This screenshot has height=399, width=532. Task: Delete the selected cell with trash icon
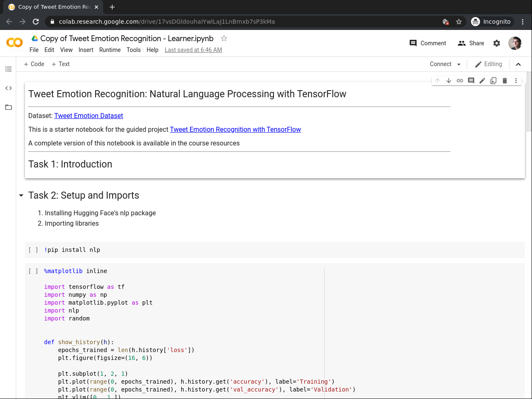(505, 81)
